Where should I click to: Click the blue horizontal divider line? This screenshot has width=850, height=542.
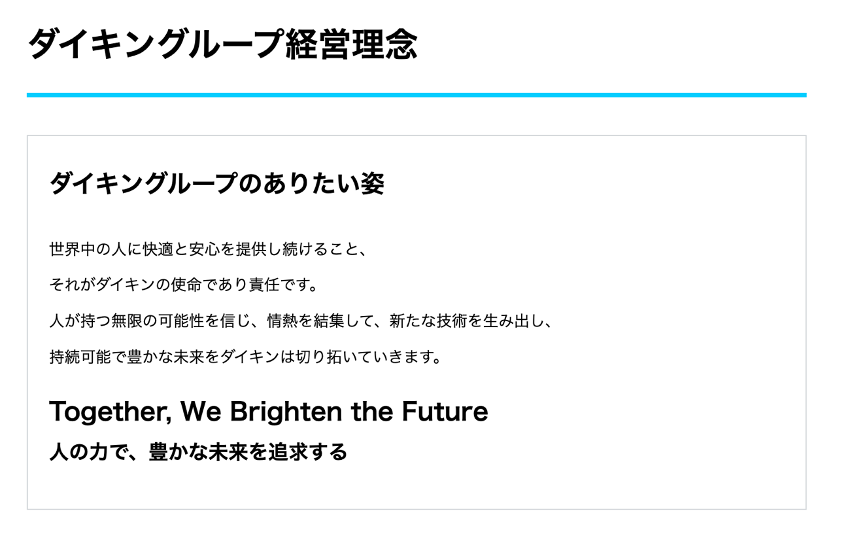point(416,95)
